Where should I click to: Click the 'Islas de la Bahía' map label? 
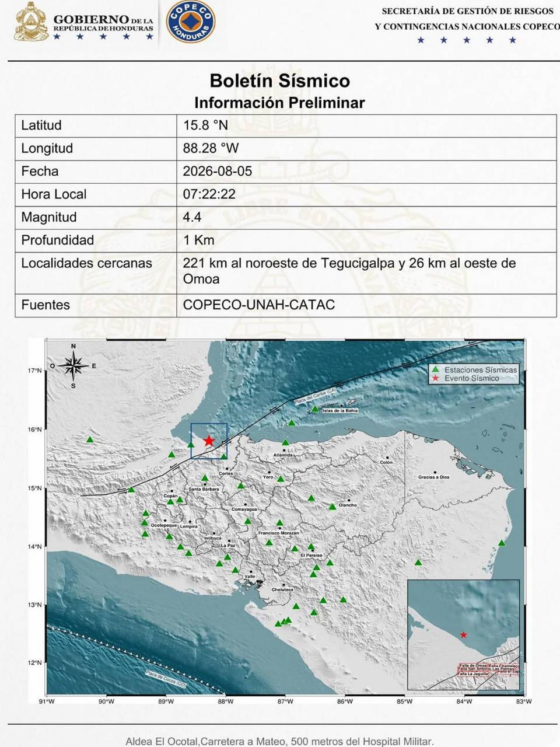(340, 411)
